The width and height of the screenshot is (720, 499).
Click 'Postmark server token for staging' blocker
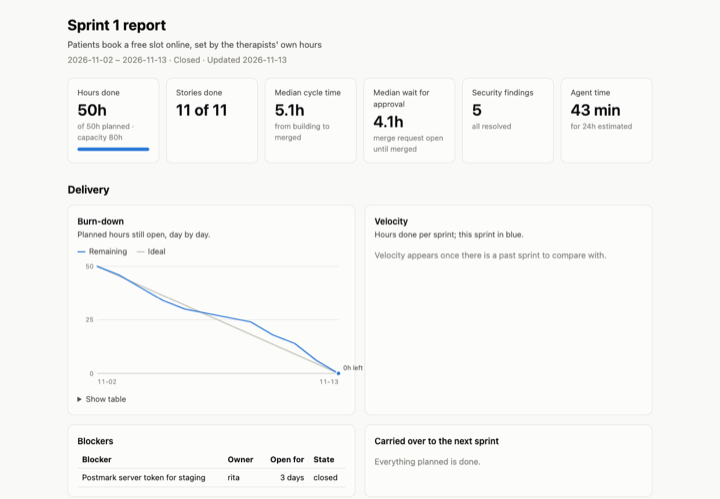click(144, 477)
